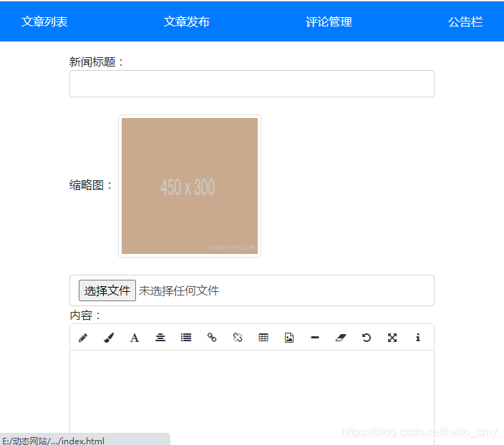Select the brush color tool in editor
The image size is (504, 445).
point(109,338)
